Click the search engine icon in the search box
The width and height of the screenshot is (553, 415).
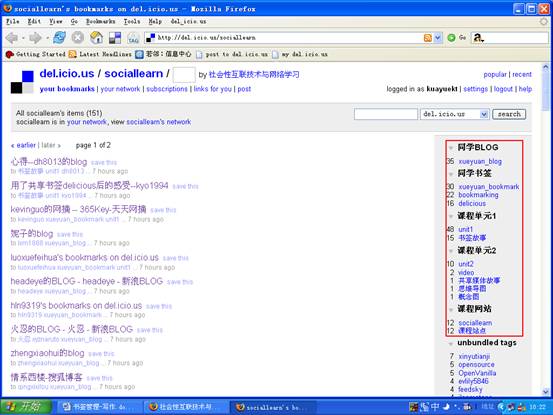point(478,38)
